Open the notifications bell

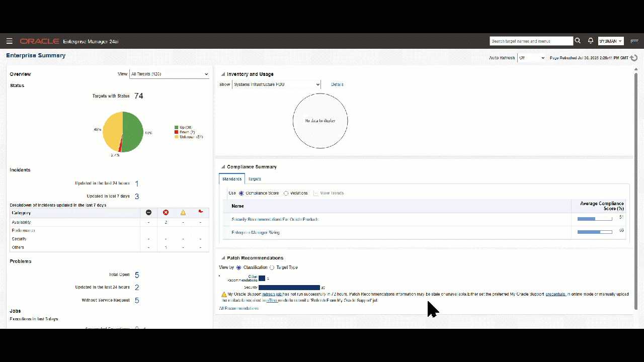tap(591, 41)
